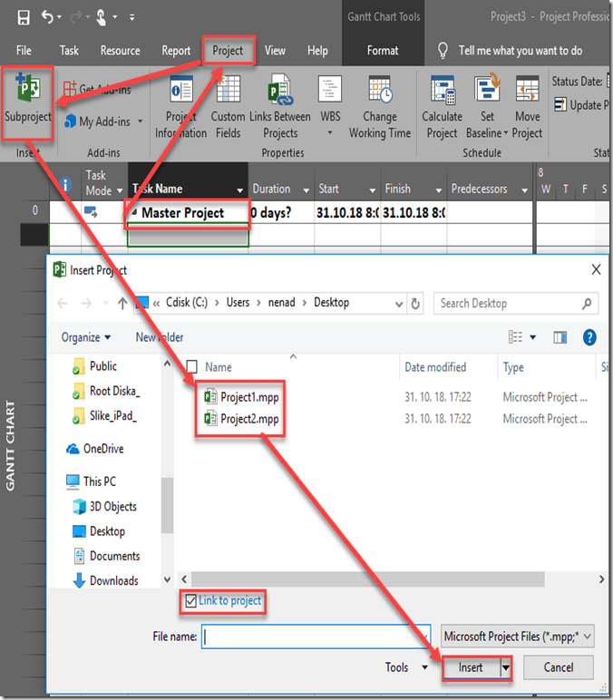
Task: Select the Project2.mpp file
Action: tap(249, 419)
